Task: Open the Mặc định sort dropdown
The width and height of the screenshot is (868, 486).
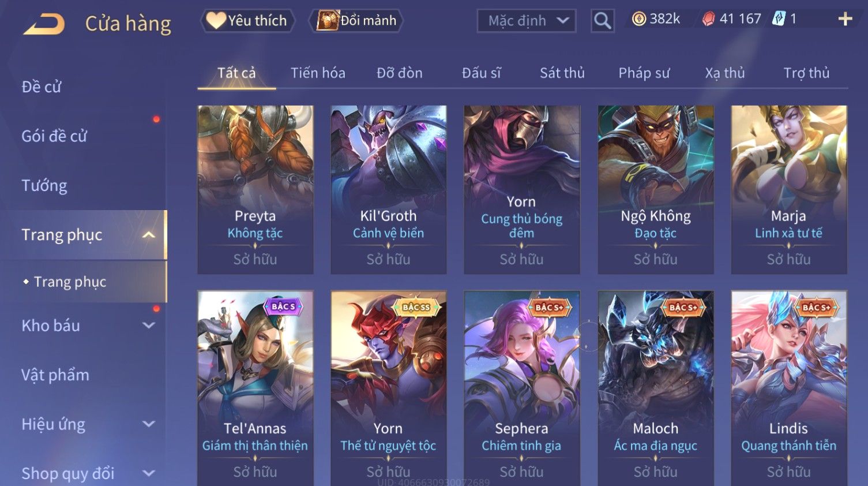Action: pyautogui.click(x=526, y=21)
